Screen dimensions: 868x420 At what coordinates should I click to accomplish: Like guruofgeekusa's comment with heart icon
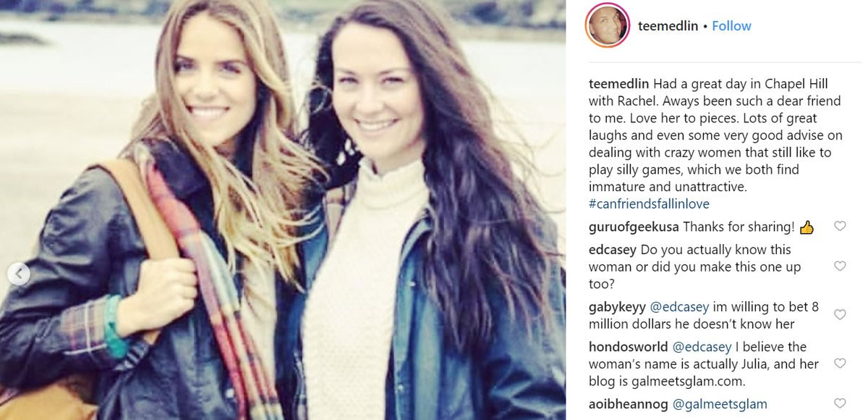(x=840, y=227)
